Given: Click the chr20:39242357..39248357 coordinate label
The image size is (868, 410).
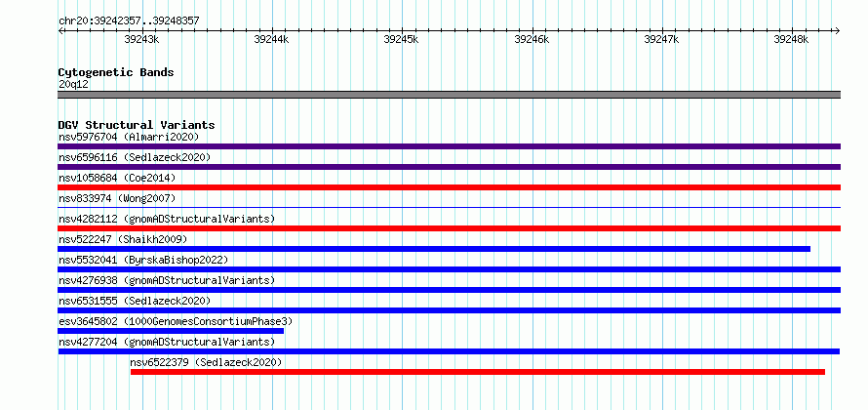Looking at the screenshot, I should click(x=129, y=21).
